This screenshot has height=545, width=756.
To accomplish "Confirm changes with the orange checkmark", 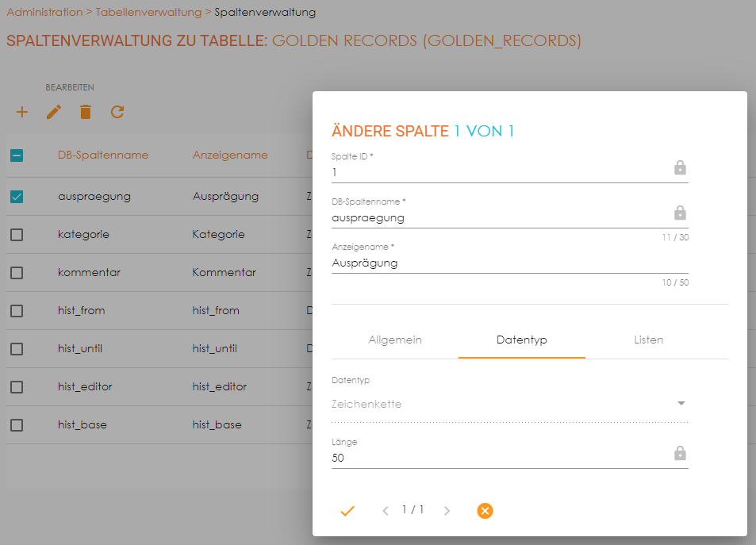I will (x=347, y=511).
